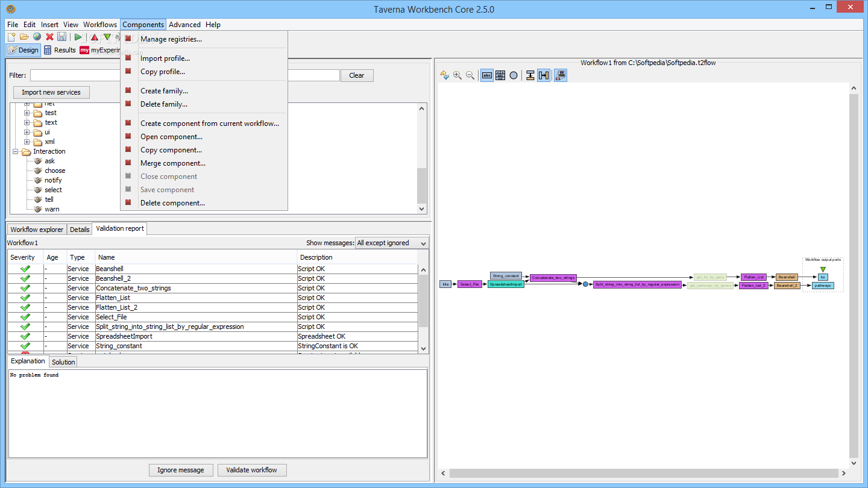Viewport: 868px width, 488px height.
Task: Switch to the Results perspective
Action: click(60, 50)
